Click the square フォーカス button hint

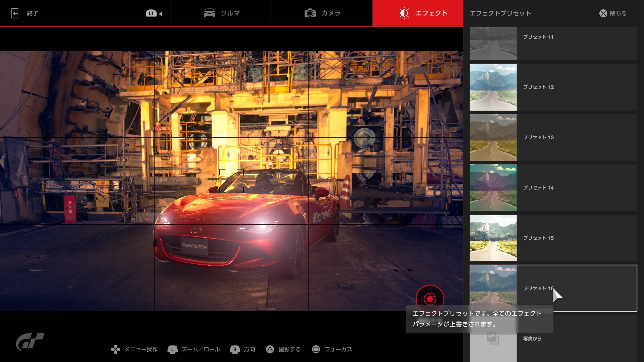click(x=316, y=349)
